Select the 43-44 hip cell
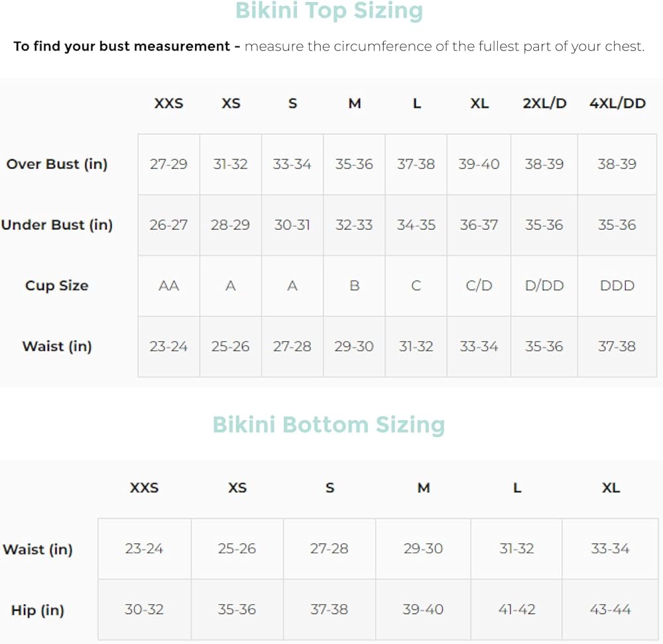Image resolution: width=663 pixels, height=644 pixels. coord(611,610)
